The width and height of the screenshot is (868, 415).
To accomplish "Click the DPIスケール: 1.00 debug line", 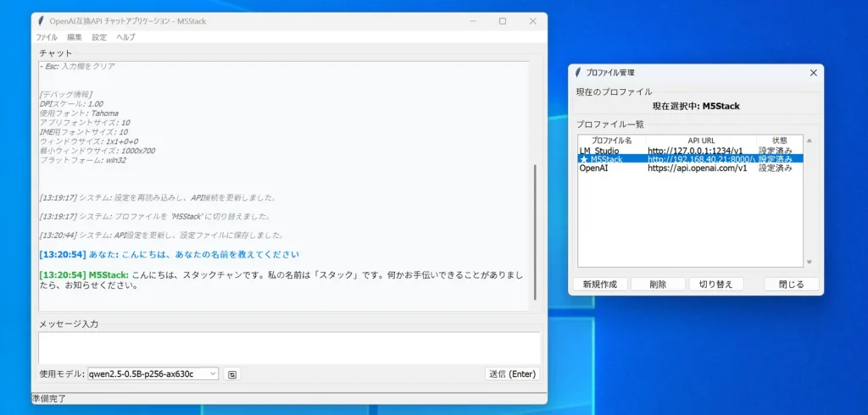I will 71,104.
